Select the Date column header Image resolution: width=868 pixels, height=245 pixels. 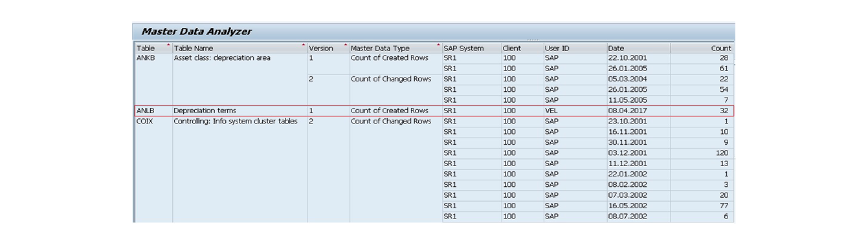pyautogui.click(x=638, y=48)
